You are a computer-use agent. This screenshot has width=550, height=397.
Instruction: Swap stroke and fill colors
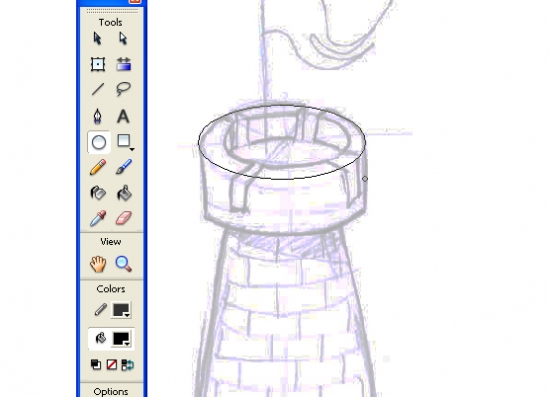(127, 365)
